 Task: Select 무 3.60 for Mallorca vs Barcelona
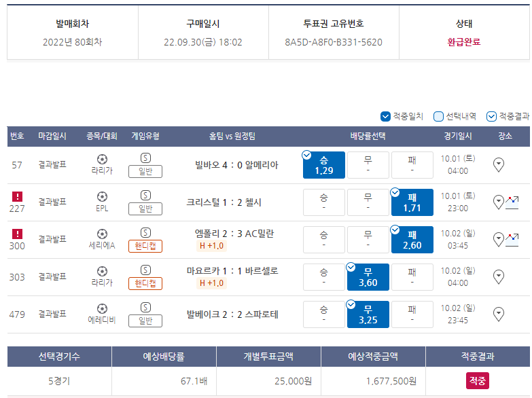(368, 277)
